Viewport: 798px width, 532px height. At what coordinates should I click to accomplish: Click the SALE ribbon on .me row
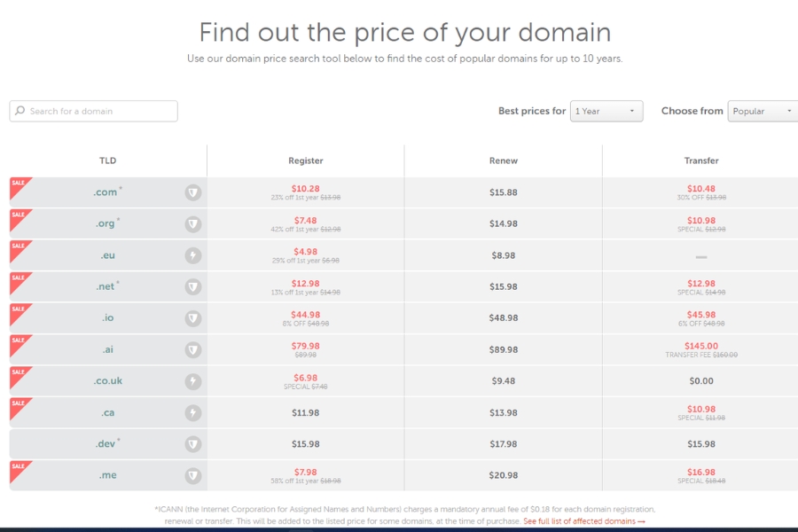coord(19,469)
